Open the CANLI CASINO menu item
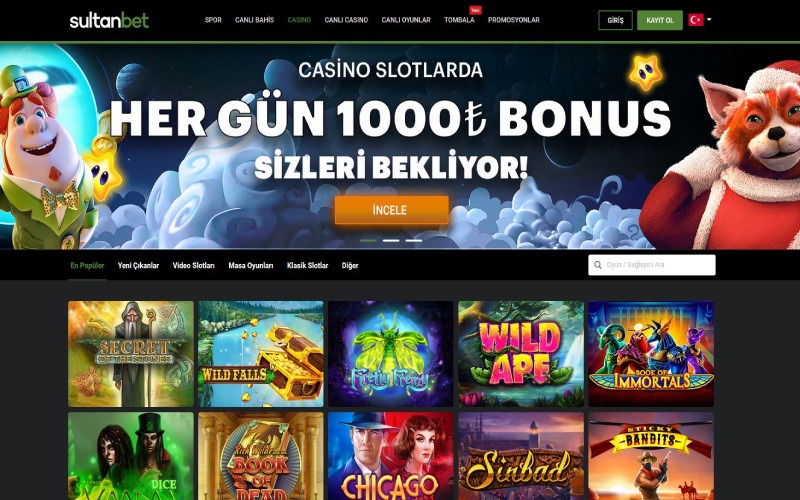 click(346, 20)
